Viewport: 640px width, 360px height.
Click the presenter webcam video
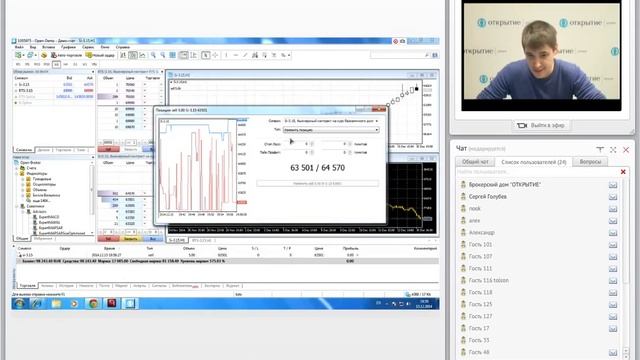tap(541, 51)
